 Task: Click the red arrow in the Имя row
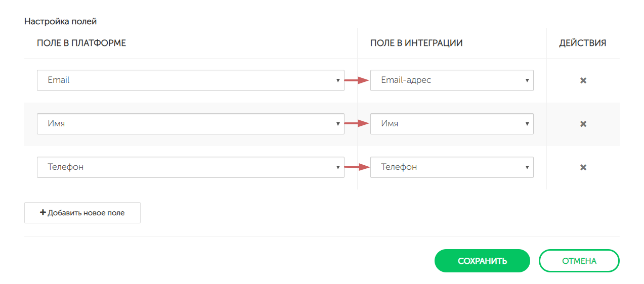point(357,123)
